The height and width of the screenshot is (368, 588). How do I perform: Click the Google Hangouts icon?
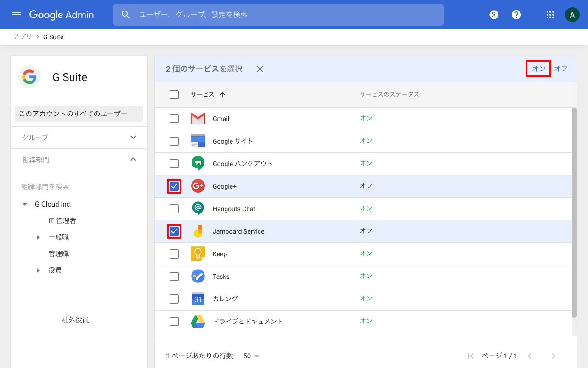click(198, 163)
